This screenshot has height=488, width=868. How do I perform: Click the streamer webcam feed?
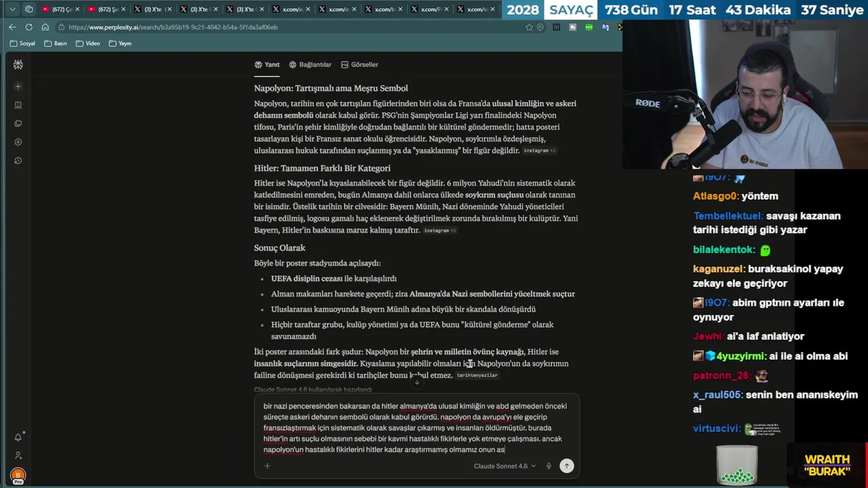(745, 94)
